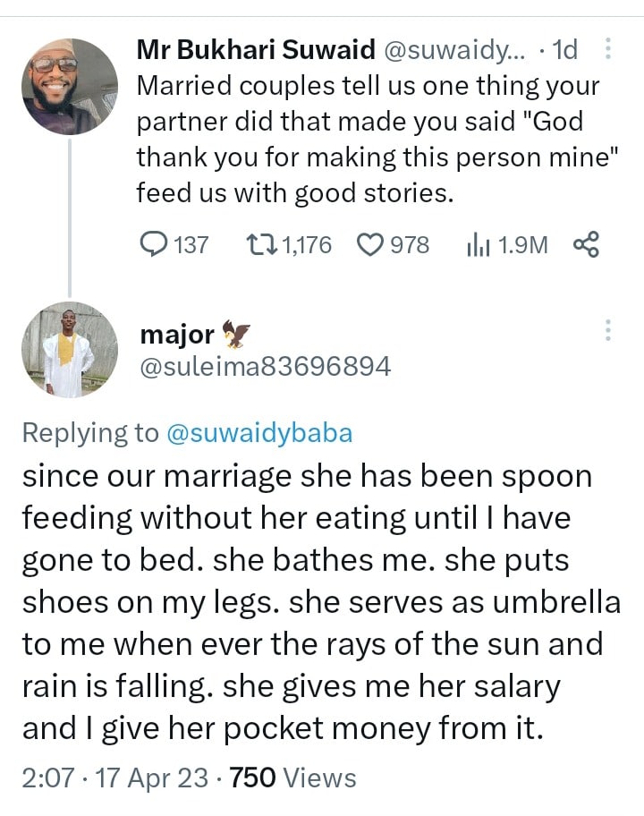
Task: Open major's profile picture
Action: 70,350
